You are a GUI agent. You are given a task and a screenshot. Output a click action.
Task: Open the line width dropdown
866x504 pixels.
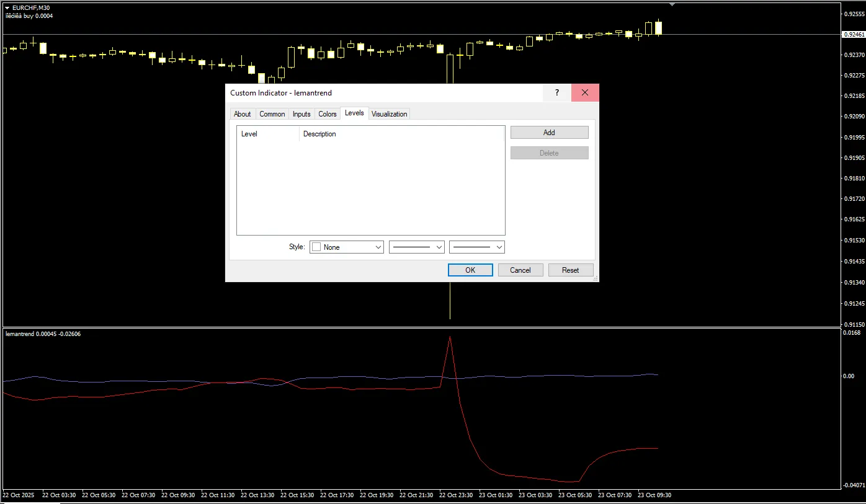[x=477, y=247]
